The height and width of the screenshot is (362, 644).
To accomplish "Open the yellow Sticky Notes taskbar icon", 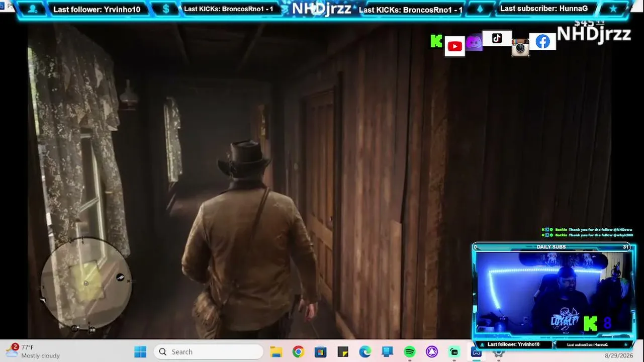I will click(x=343, y=352).
